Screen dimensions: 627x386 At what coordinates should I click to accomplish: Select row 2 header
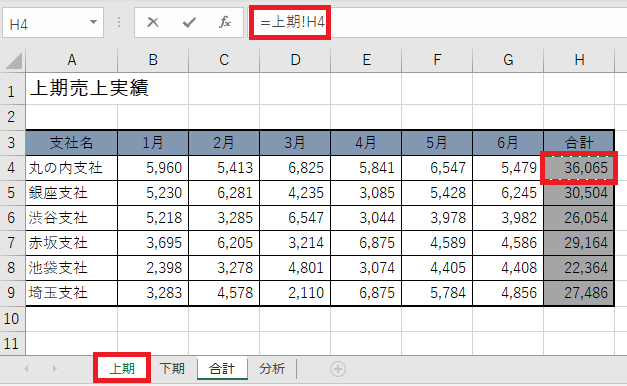pos(12,117)
